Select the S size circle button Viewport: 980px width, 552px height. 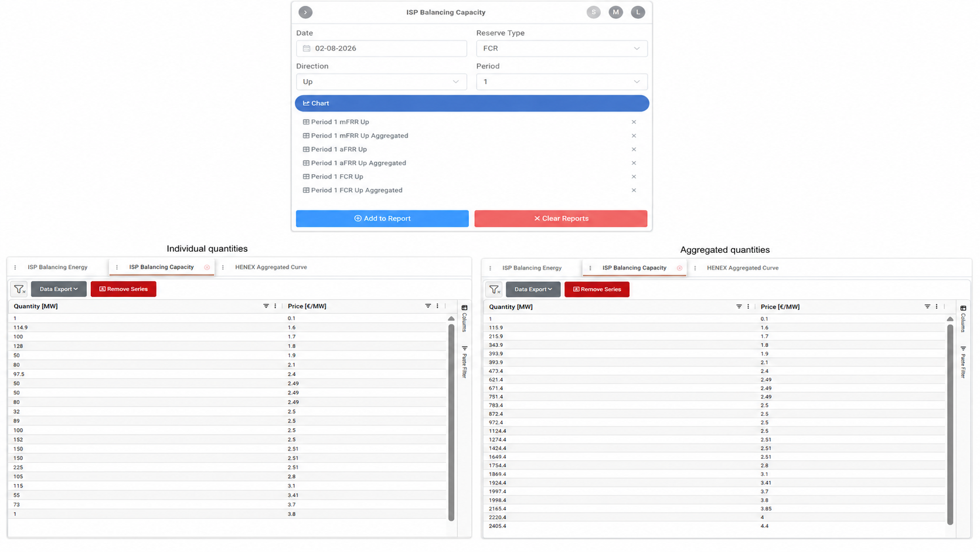tap(594, 12)
